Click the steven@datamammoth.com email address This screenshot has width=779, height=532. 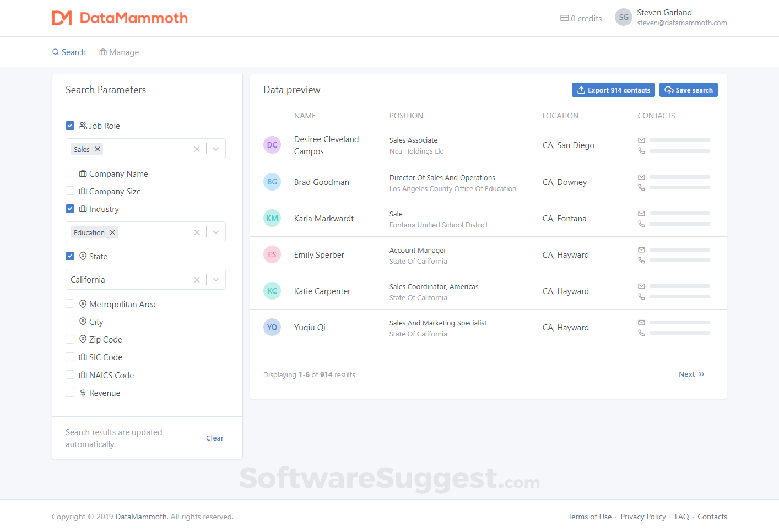(x=682, y=23)
